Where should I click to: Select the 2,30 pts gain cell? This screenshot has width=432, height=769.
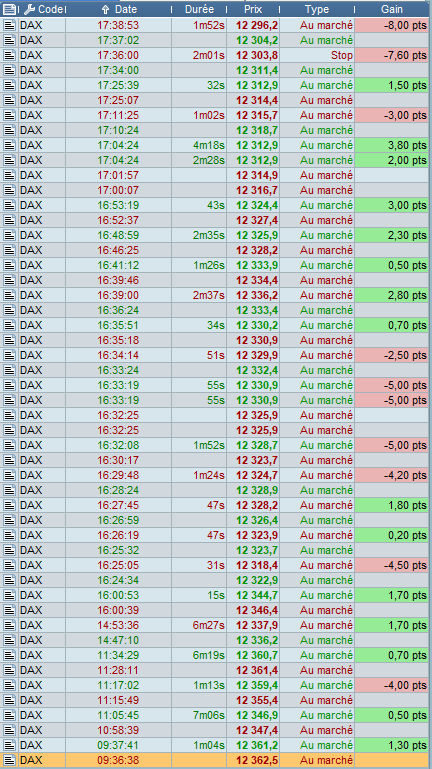pos(392,235)
